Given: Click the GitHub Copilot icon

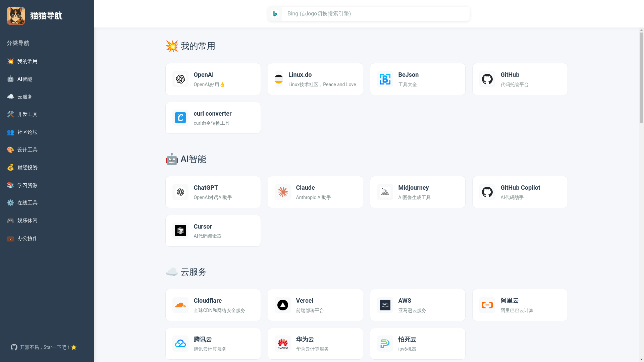Looking at the screenshot, I should 487,192.
